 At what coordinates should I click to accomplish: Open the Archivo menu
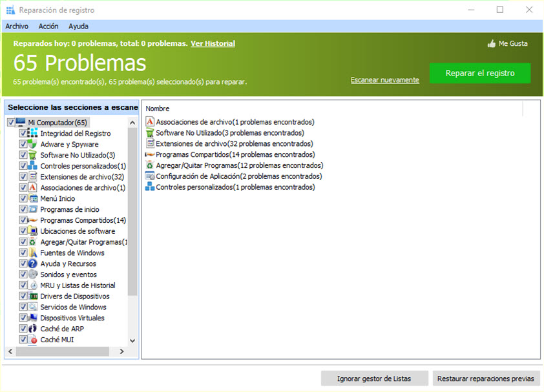tap(17, 26)
